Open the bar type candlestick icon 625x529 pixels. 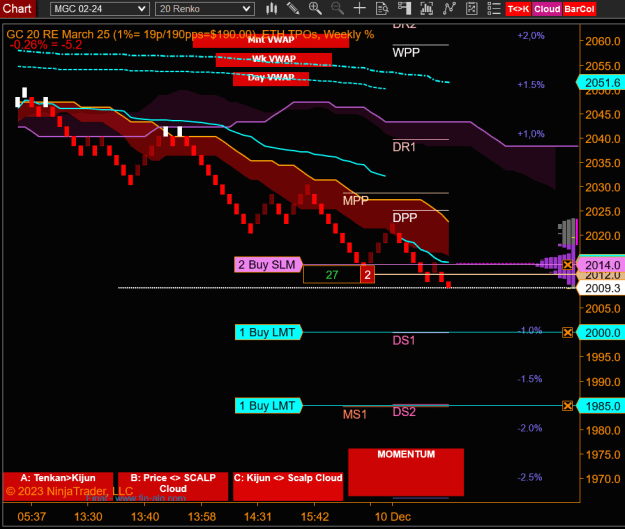[271, 8]
